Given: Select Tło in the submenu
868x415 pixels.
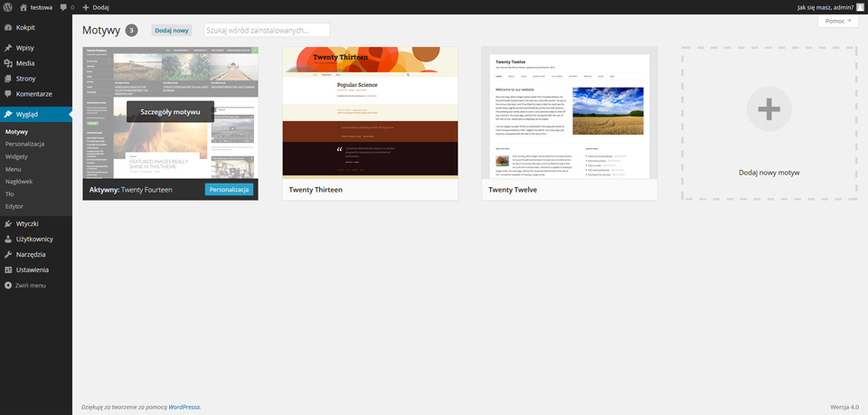Looking at the screenshot, I should pyautogui.click(x=9, y=194).
